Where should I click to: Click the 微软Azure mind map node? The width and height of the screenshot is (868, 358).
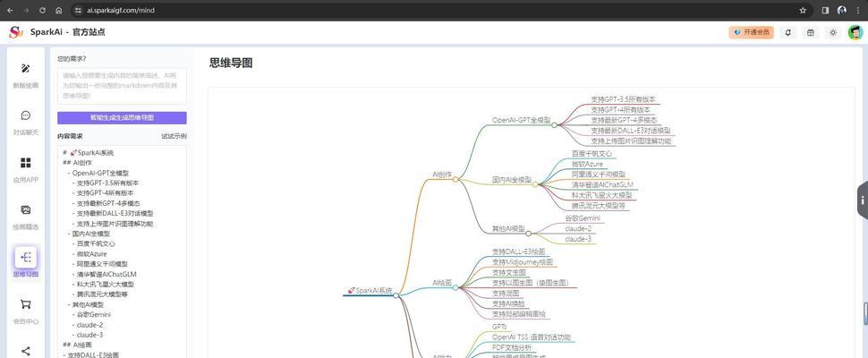coord(587,164)
